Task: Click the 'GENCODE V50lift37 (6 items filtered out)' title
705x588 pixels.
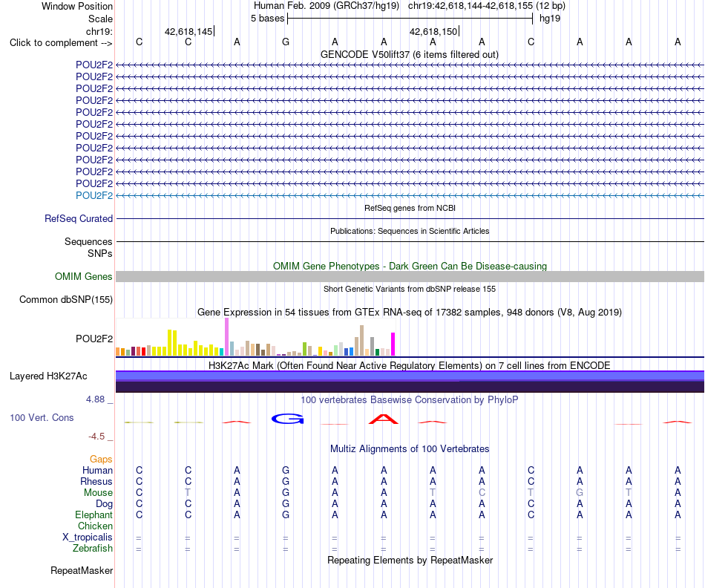Action: coord(409,54)
